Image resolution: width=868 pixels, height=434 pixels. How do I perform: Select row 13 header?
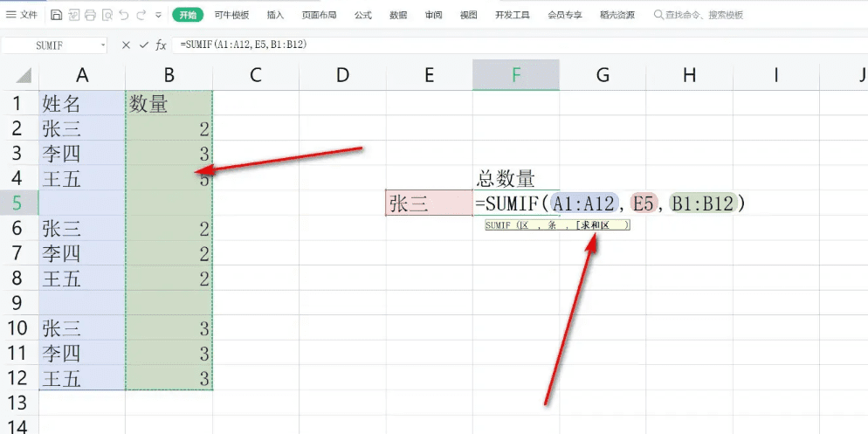pos(19,403)
